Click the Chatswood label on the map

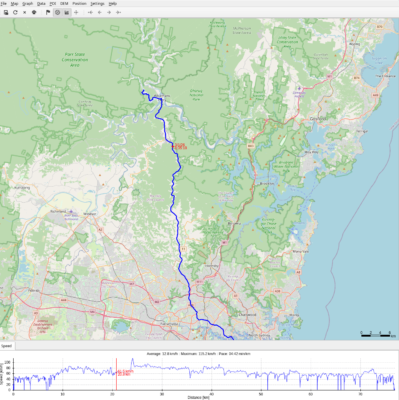click(x=247, y=314)
